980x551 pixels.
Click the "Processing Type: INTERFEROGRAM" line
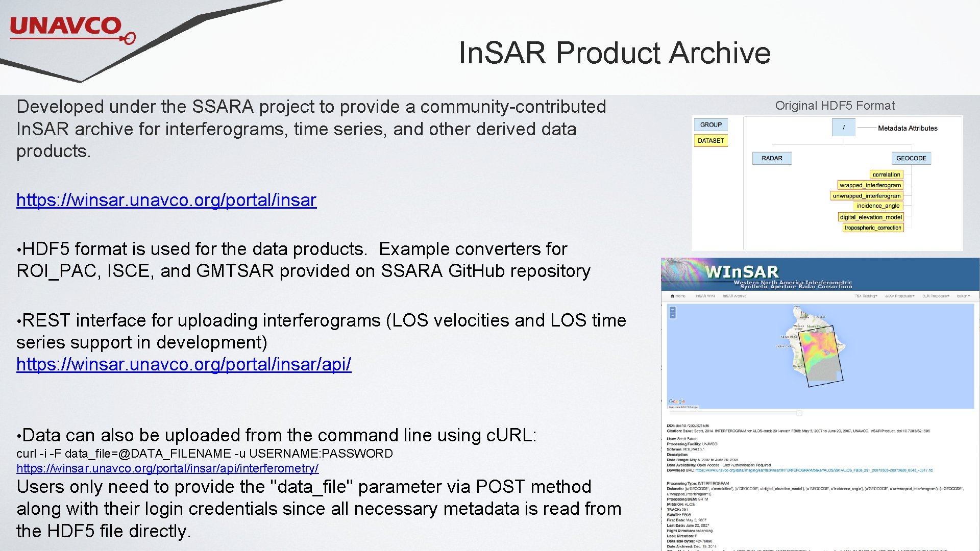(x=698, y=483)
